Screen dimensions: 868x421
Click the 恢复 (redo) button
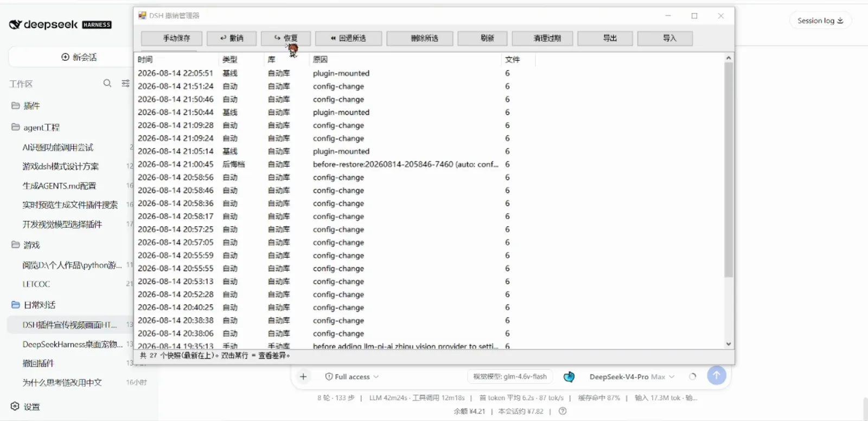(286, 38)
